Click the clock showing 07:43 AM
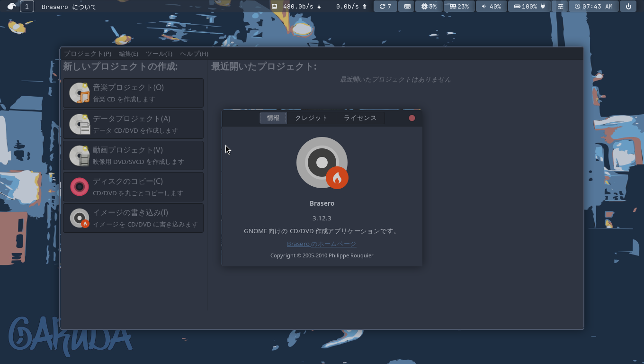The height and width of the screenshot is (364, 644). (593, 6)
